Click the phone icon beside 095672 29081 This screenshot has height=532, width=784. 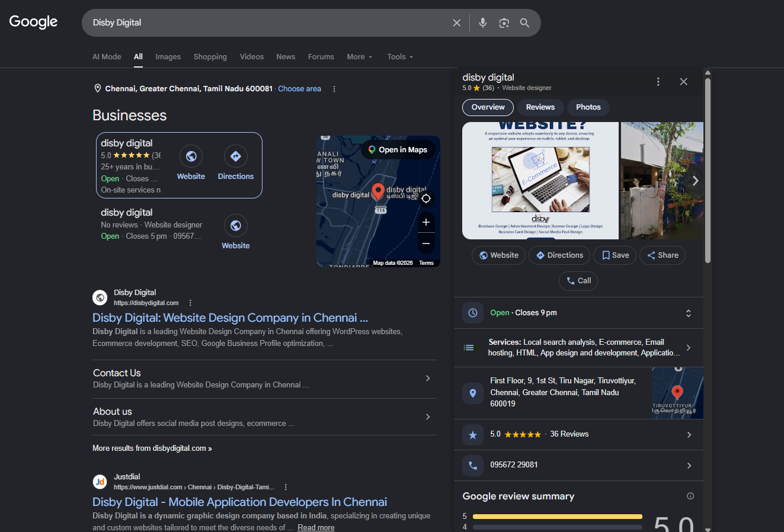pyautogui.click(x=473, y=466)
